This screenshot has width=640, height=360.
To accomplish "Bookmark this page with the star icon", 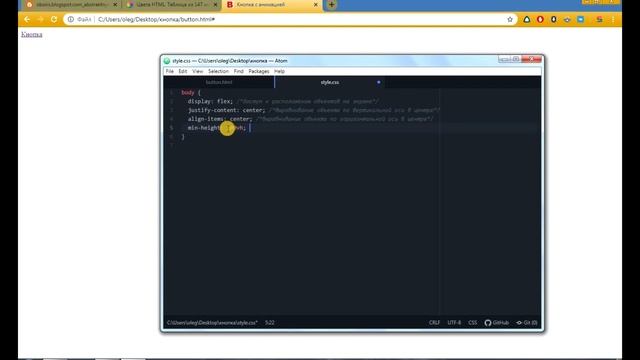I will [x=510, y=19].
